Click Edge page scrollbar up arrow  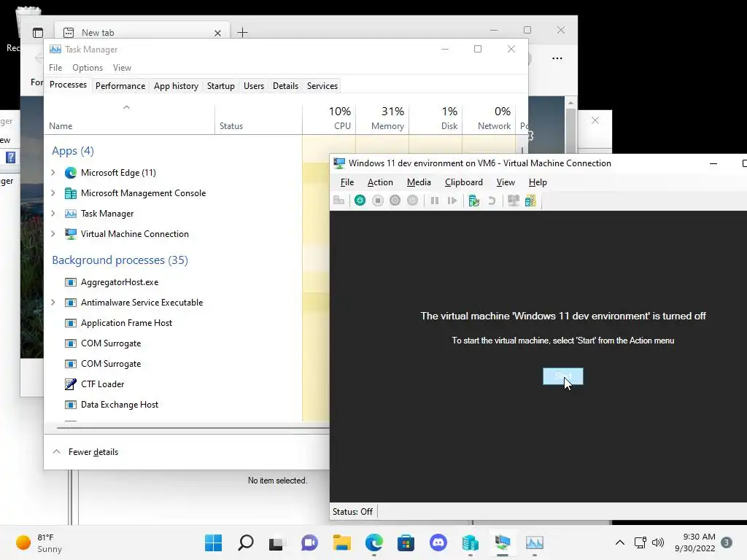pyautogui.click(x=570, y=103)
